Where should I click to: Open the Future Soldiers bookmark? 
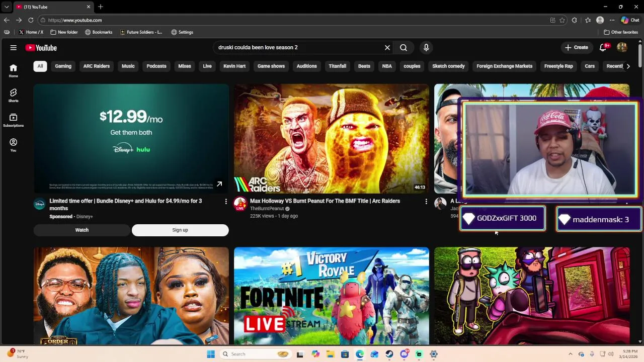tap(141, 32)
